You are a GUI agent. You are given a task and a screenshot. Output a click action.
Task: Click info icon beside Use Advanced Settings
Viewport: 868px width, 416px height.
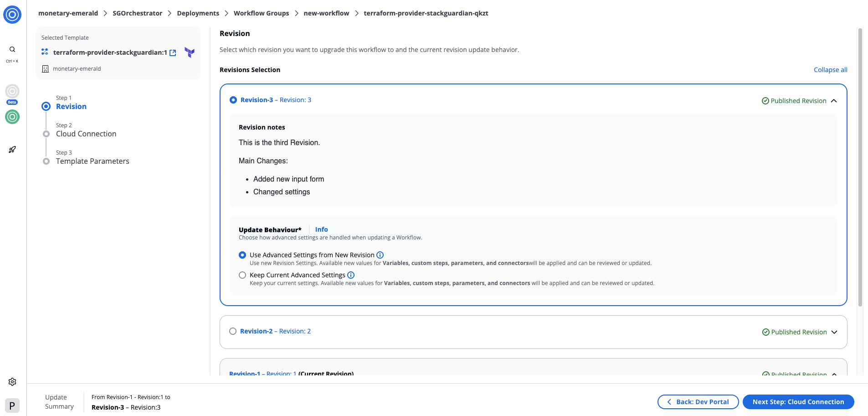tap(380, 255)
